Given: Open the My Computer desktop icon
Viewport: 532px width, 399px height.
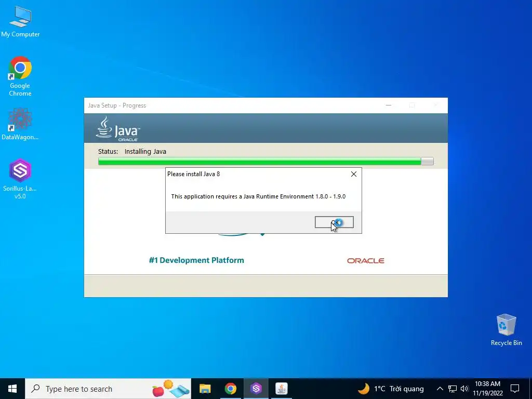Looking at the screenshot, I should pos(20,22).
